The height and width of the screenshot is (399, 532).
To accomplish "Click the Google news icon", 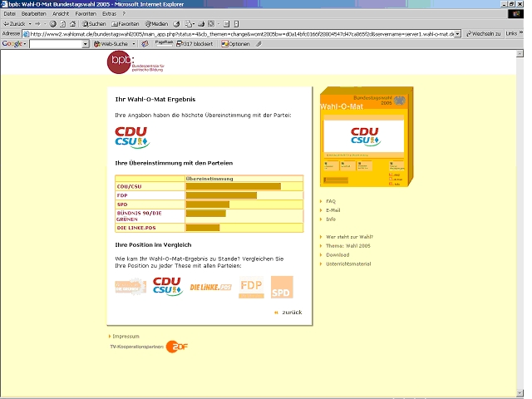I will tap(145, 44).
